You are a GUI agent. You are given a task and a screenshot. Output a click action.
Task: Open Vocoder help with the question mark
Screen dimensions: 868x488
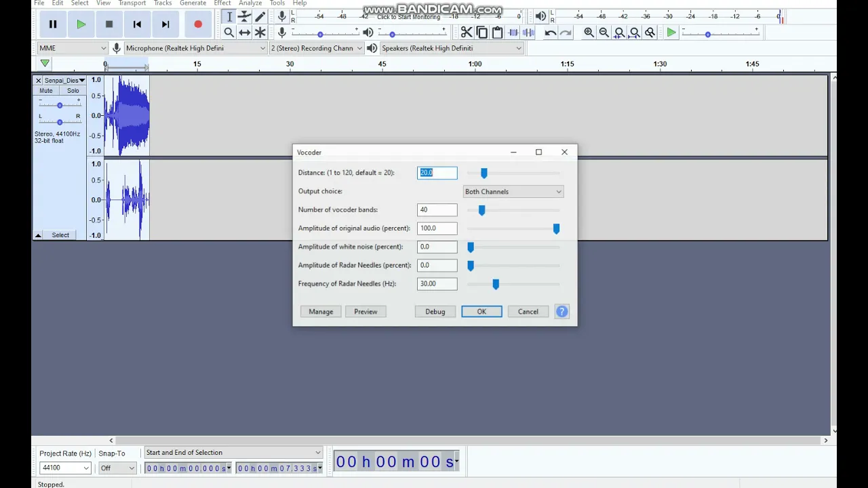[562, 312]
